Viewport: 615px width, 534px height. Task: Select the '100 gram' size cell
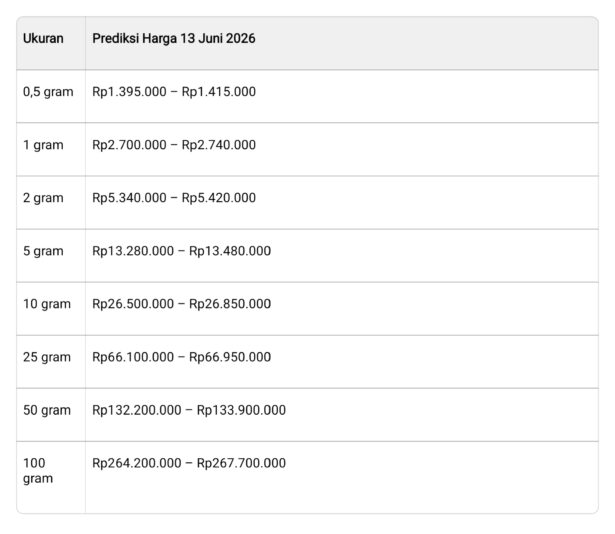(51, 478)
